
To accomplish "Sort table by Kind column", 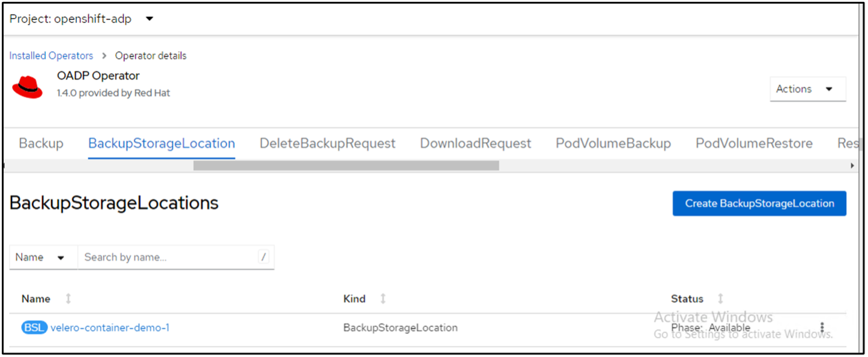I will [383, 299].
